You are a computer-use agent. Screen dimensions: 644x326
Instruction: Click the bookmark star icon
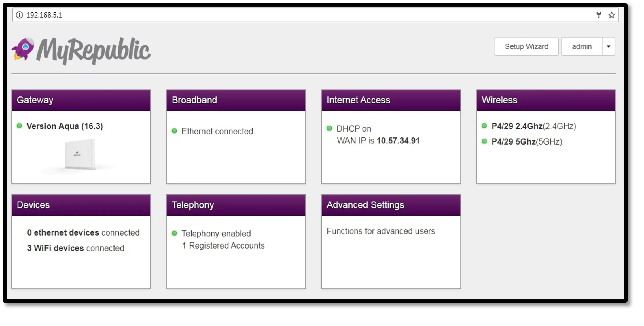pyautogui.click(x=611, y=15)
